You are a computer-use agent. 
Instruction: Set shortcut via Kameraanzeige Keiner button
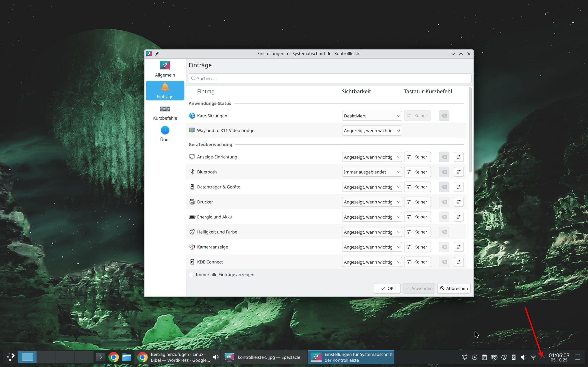coord(417,247)
